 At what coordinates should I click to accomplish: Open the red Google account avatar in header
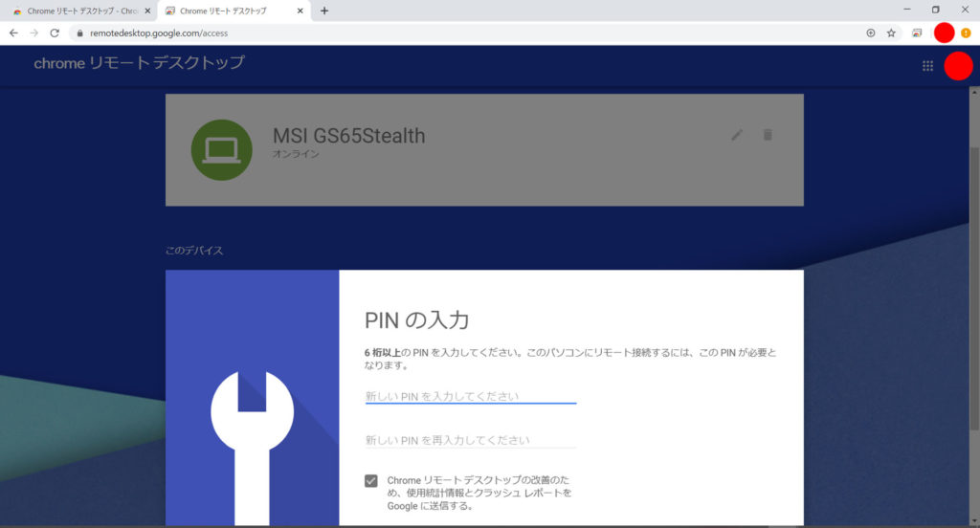[958, 66]
